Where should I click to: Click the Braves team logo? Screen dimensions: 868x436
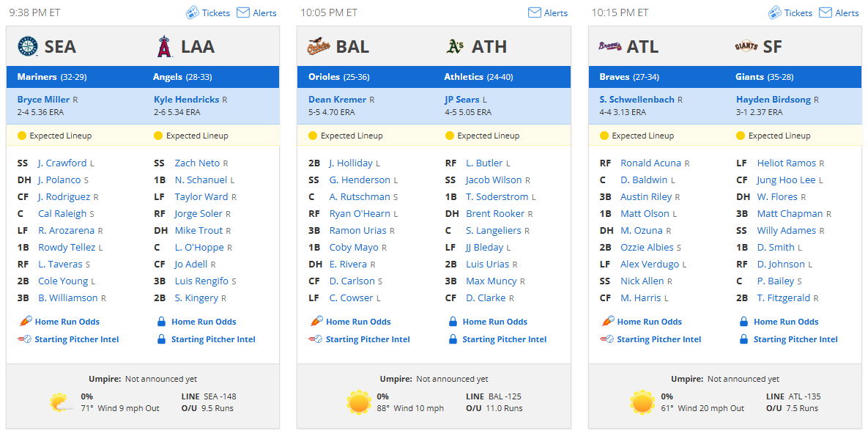[610, 47]
